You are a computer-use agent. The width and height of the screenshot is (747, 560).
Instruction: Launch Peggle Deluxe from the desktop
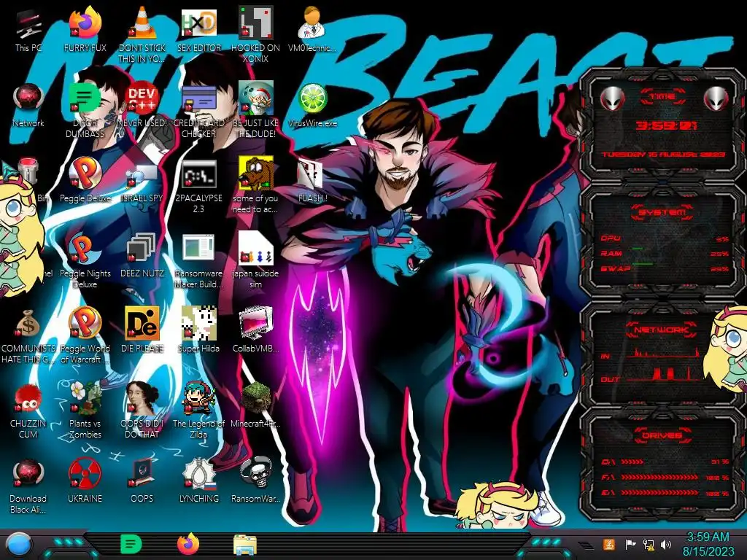click(85, 181)
